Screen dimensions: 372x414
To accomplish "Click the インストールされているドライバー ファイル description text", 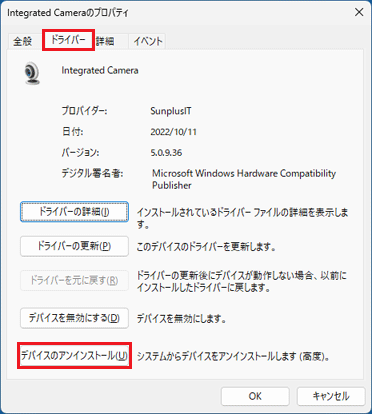I will tap(242, 218).
